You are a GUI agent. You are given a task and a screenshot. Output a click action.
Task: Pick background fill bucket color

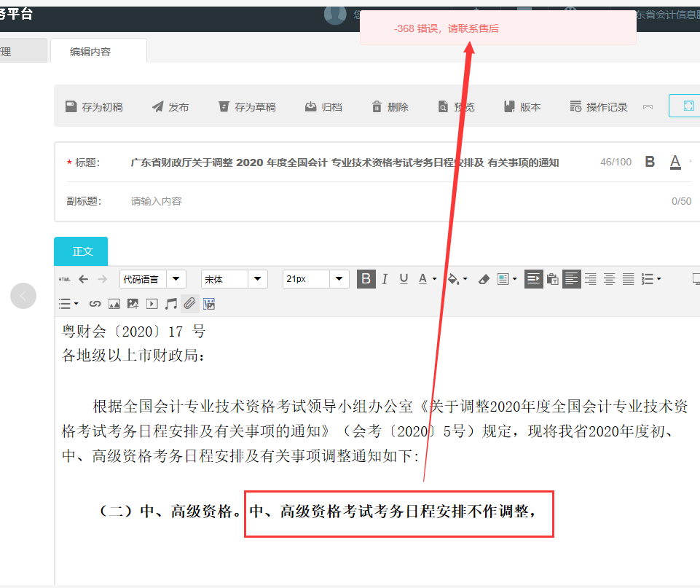point(453,279)
